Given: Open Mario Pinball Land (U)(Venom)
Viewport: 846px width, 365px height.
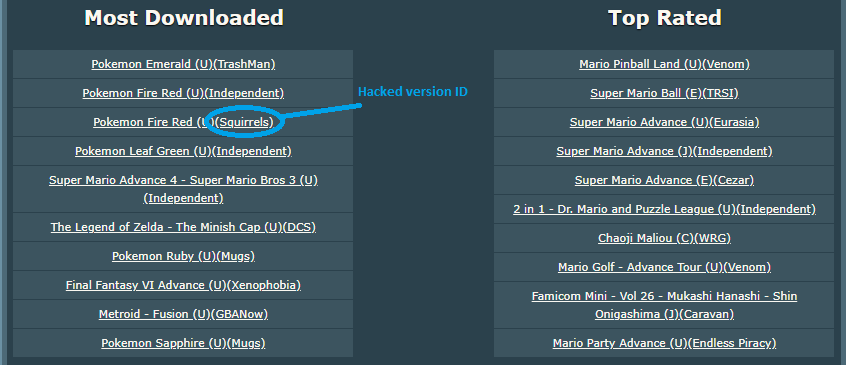Looking at the screenshot, I should 665,64.
